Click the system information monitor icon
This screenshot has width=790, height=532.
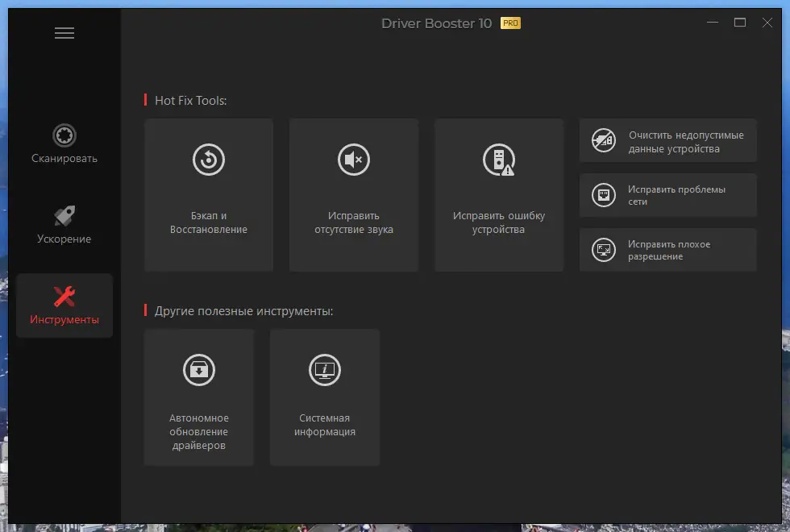[x=324, y=370]
